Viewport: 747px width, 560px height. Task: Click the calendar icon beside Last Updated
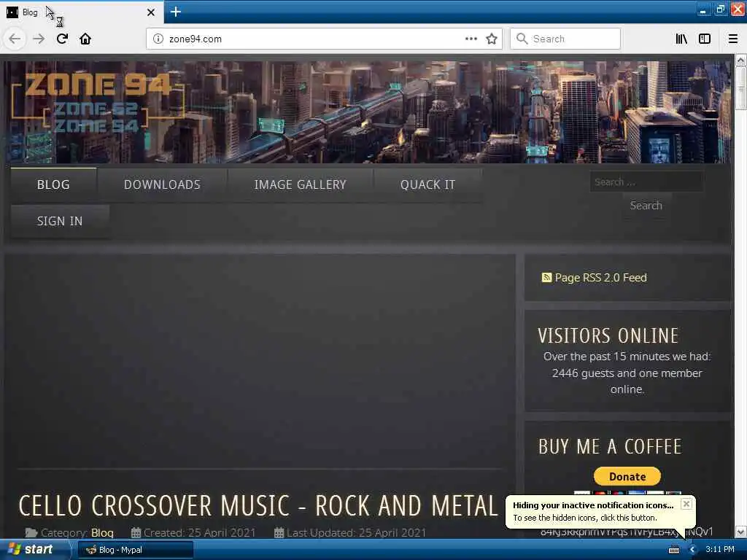pyautogui.click(x=279, y=533)
